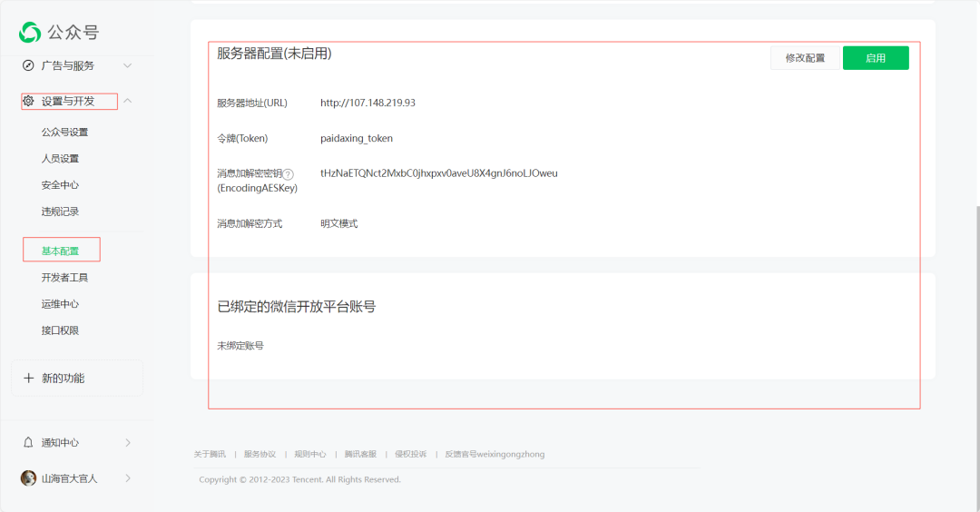
Task: Open the 山海官大官人 account arrow
Action: click(x=128, y=478)
